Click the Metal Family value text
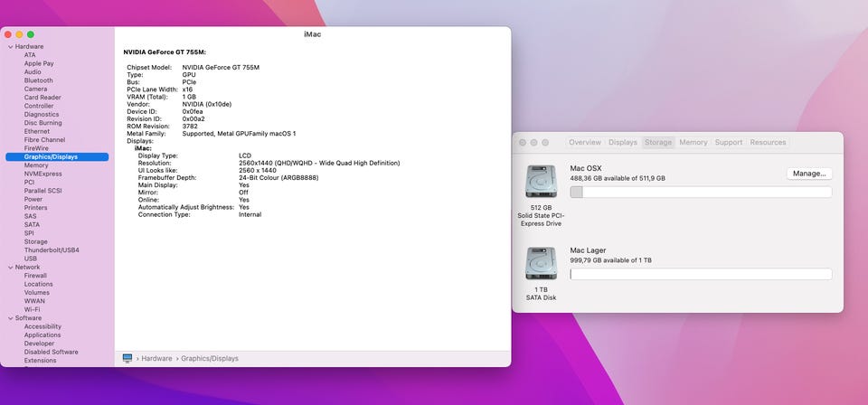The width and height of the screenshot is (868, 405). [239, 134]
